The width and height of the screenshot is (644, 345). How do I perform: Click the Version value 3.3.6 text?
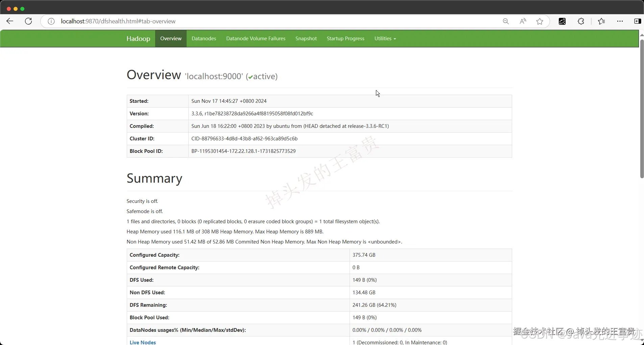(252, 114)
